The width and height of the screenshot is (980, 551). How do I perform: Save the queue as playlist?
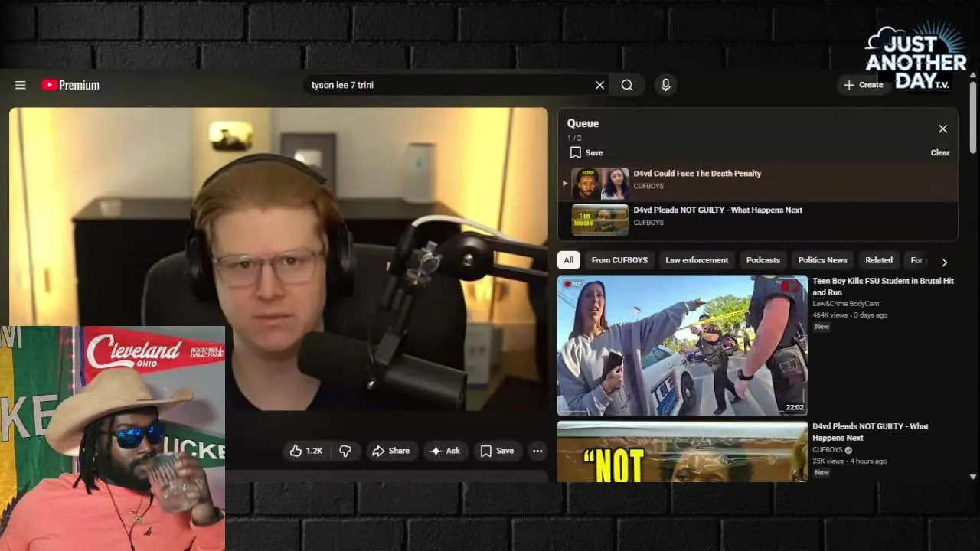coord(586,152)
